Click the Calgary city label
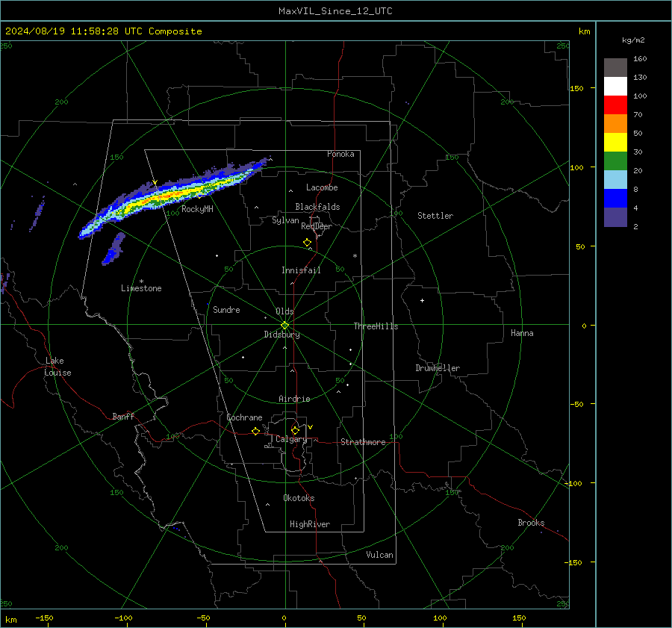The width and height of the screenshot is (672, 628). [x=291, y=439]
